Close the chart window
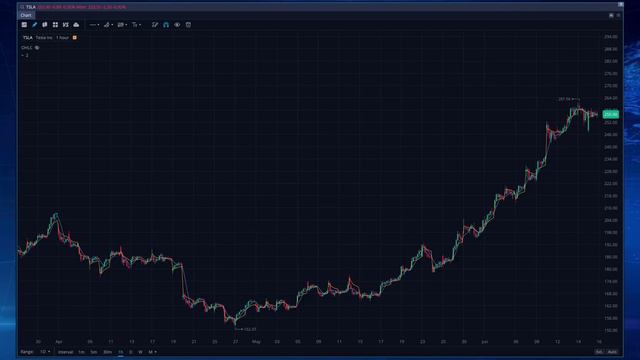Image resolution: width=640 pixels, height=360 pixels. tap(620, 4)
